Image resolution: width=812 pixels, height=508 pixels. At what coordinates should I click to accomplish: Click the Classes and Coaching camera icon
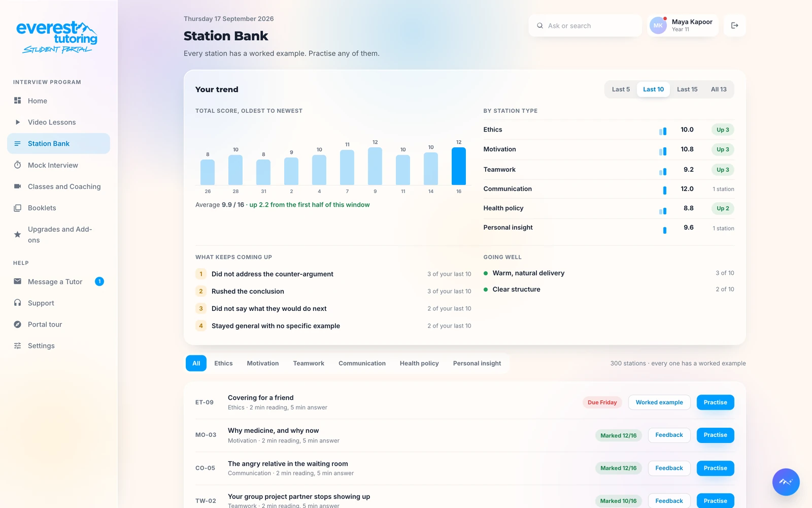pos(17,186)
